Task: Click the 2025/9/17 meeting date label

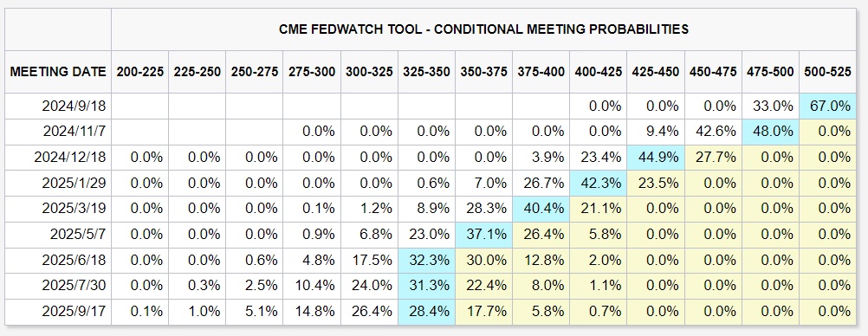Action: [74, 312]
